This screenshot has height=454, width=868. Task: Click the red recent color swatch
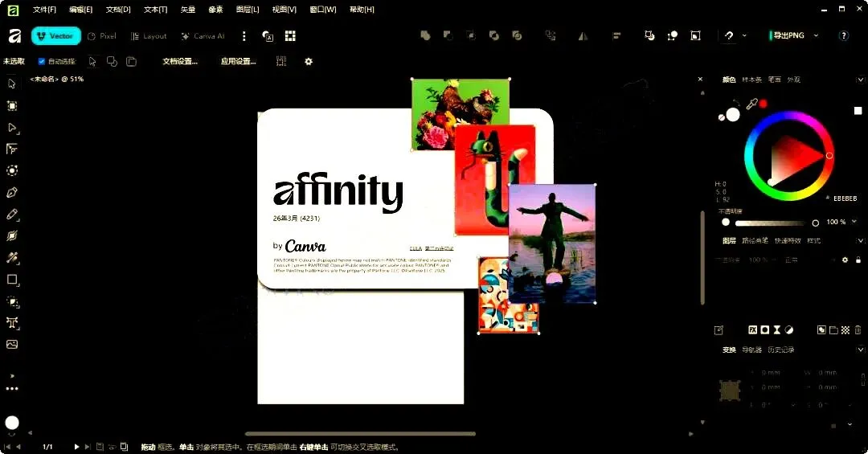pyautogui.click(x=763, y=104)
